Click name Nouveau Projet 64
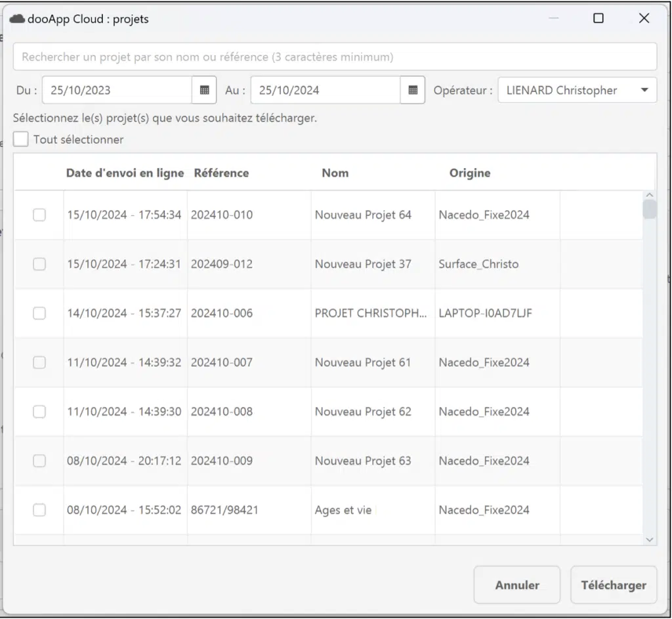The width and height of the screenshot is (672, 619). click(x=363, y=215)
